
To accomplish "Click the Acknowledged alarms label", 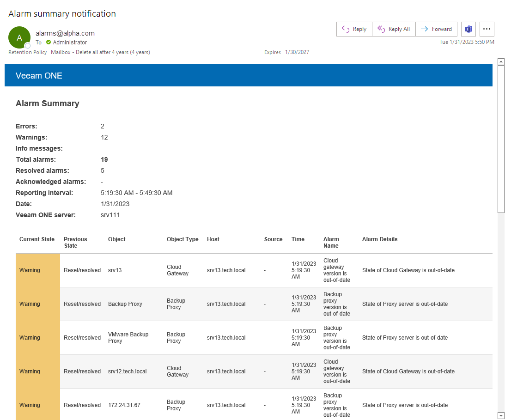I will click(x=51, y=182).
